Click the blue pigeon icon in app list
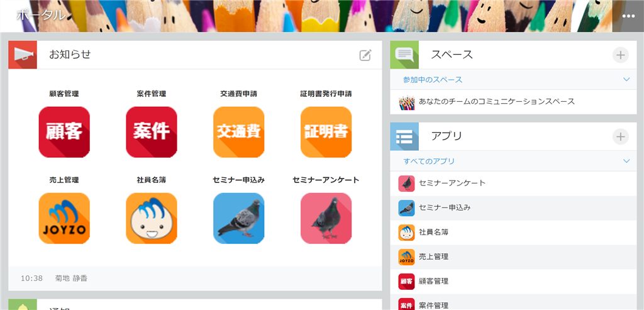The height and width of the screenshot is (310, 644). [407, 208]
